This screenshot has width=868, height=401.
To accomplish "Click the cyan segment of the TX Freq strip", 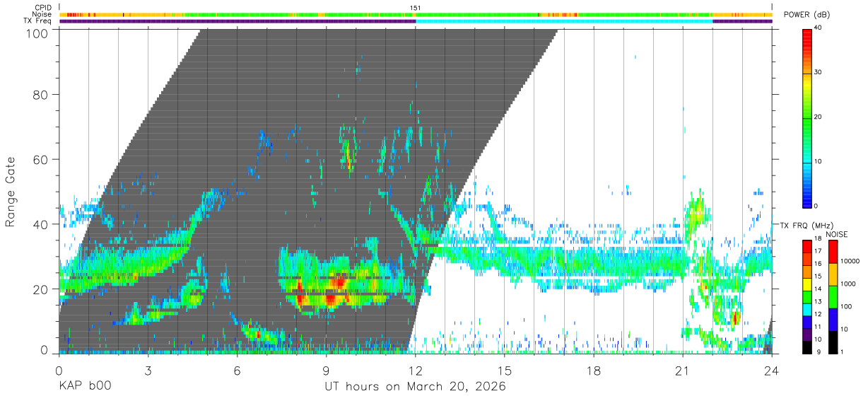I will coord(564,21).
